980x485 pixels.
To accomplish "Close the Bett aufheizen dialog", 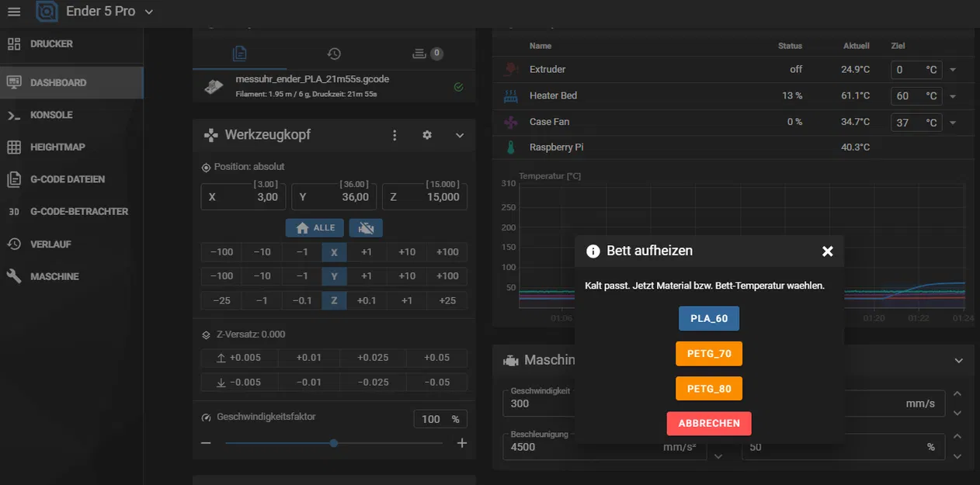I will point(828,251).
